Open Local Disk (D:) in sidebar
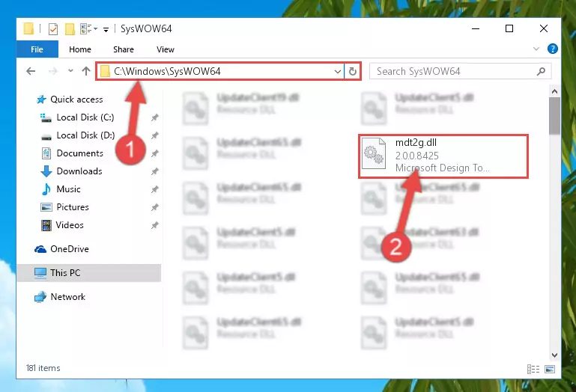Image resolution: width=576 pixels, height=392 pixels. coord(85,135)
